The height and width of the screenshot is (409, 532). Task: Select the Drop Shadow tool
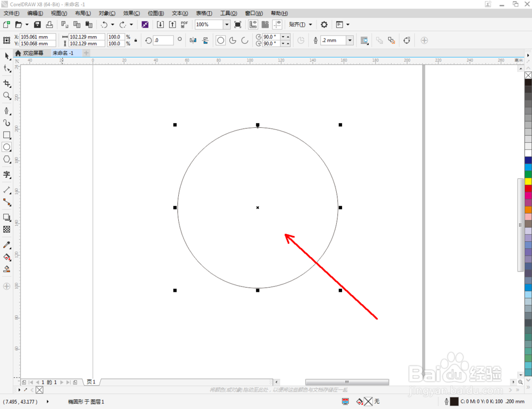(7, 217)
